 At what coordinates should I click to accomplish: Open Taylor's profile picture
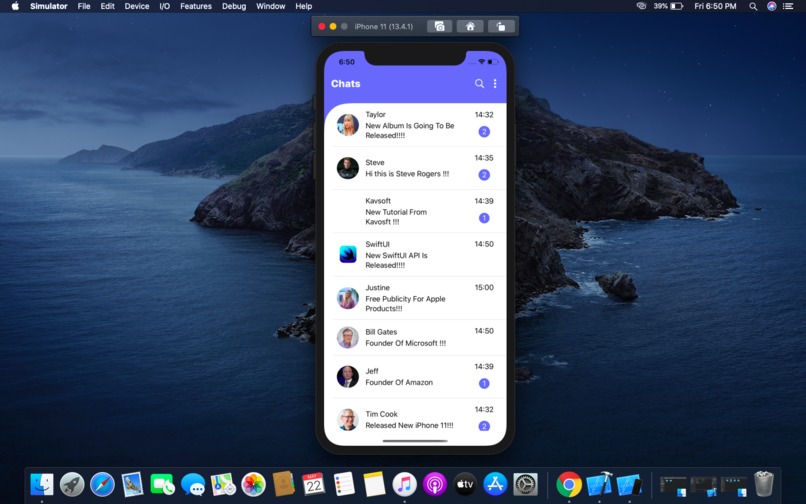[347, 125]
